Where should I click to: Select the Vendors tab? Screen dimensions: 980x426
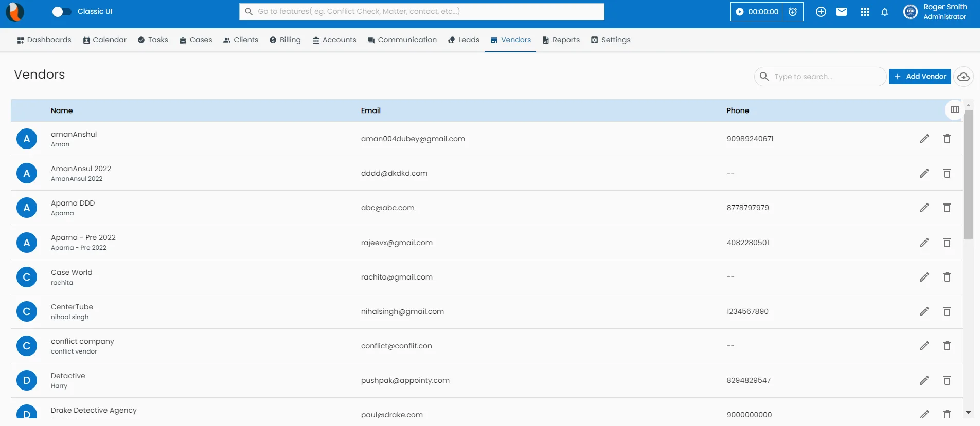click(510, 40)
